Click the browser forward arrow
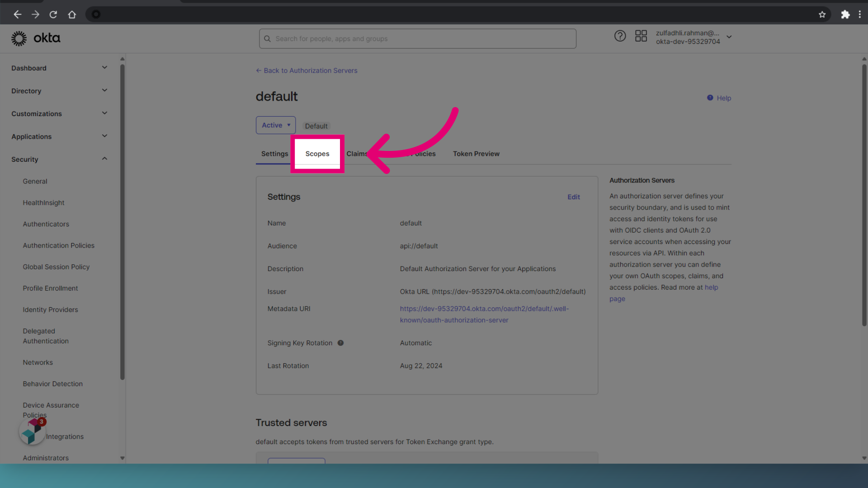Image resolution: width=868 pixels, height=488 pixels. click(x=35, y=14)
